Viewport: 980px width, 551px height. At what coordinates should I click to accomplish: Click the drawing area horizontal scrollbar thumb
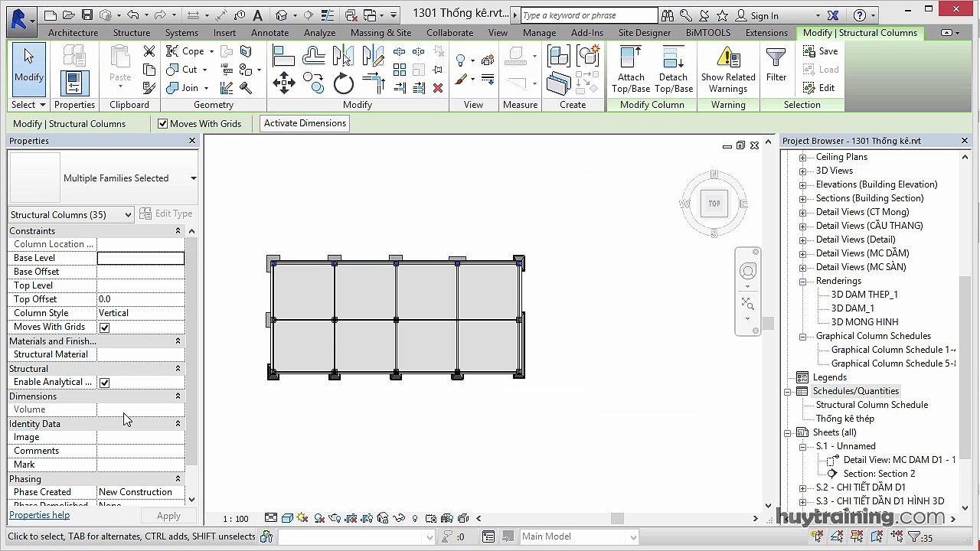pyautogui.click(x=617, y=519)
